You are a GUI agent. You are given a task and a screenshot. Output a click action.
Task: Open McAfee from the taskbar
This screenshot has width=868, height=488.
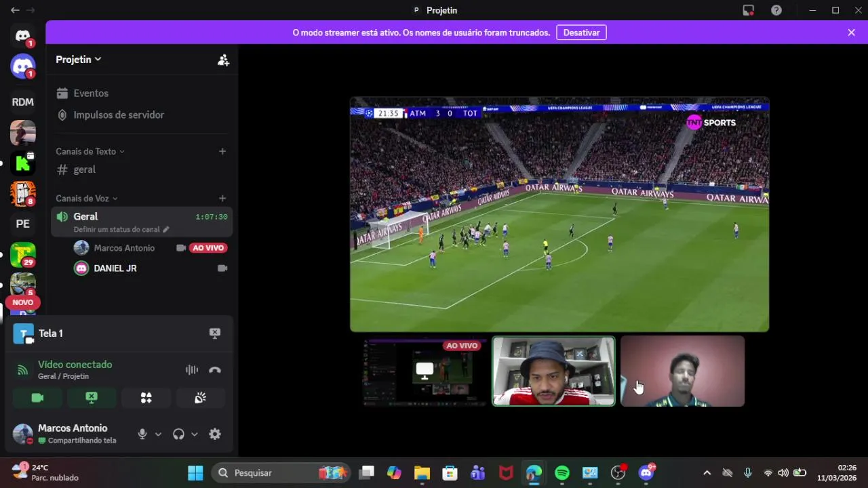click(x=506, y=473)
